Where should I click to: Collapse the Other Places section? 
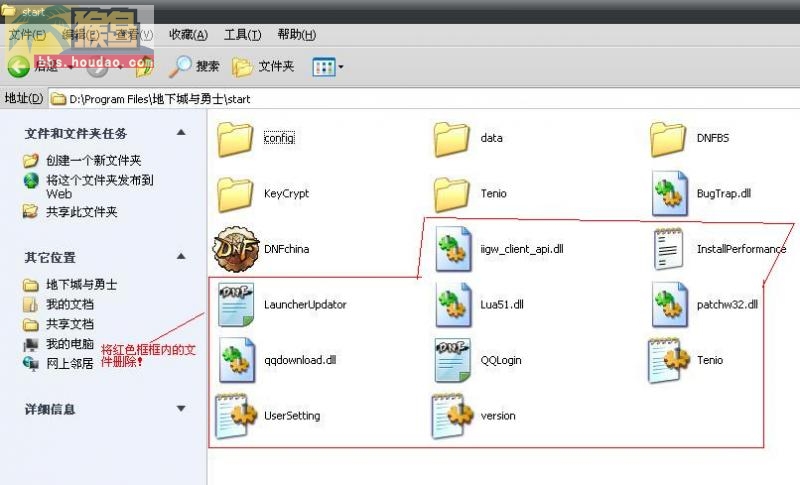(181, 257)
